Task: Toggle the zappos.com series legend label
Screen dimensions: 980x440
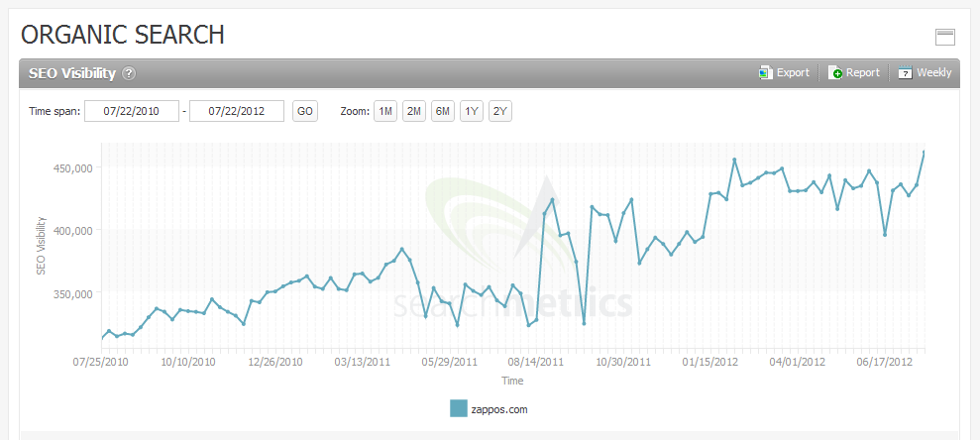Action: coord(500,408)
